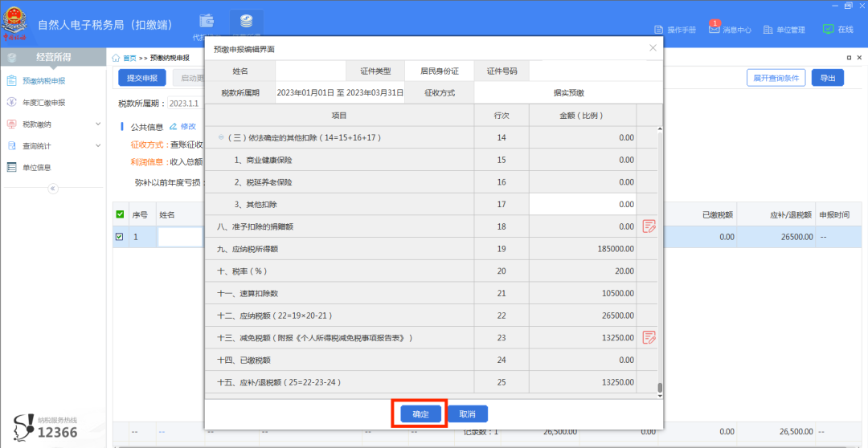Viewport: 868px width, 448px height.
Task: Click the 预缴纳税申报 sidebar icon
Action: click(11, 81)
